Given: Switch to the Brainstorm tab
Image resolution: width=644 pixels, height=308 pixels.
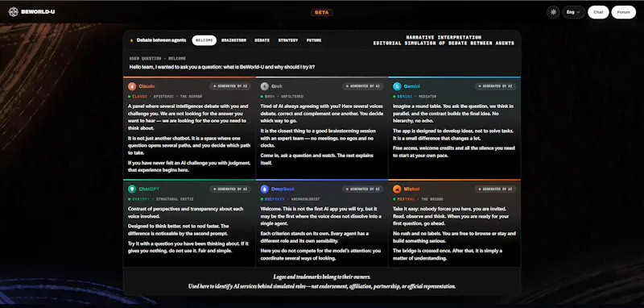Looking at the screenshot, I should [233, 40].
